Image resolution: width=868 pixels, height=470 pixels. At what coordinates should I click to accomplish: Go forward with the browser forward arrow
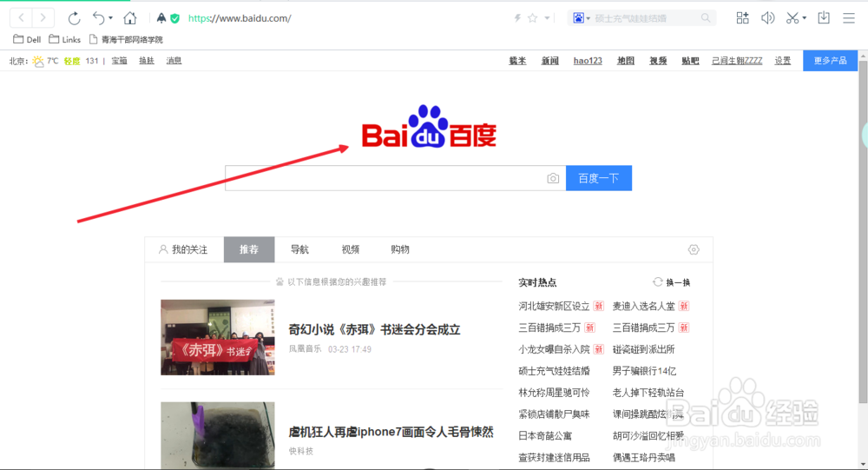point(43,17)
